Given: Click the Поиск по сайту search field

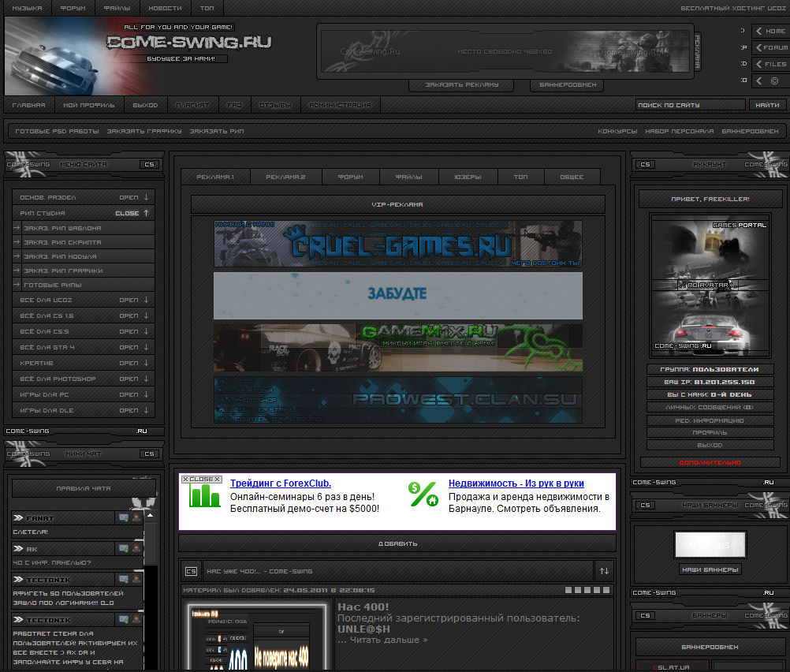Looking at the screenshot, I should (x=690, y=105).
